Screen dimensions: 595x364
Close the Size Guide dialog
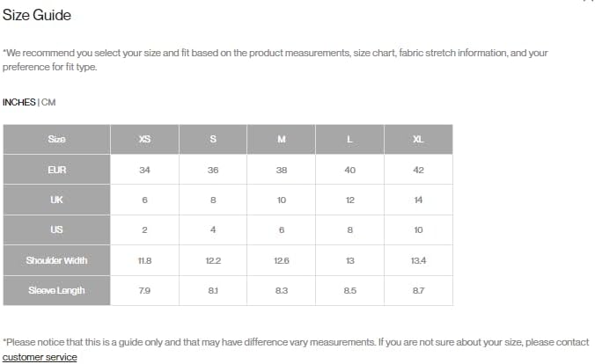(588, 2)
